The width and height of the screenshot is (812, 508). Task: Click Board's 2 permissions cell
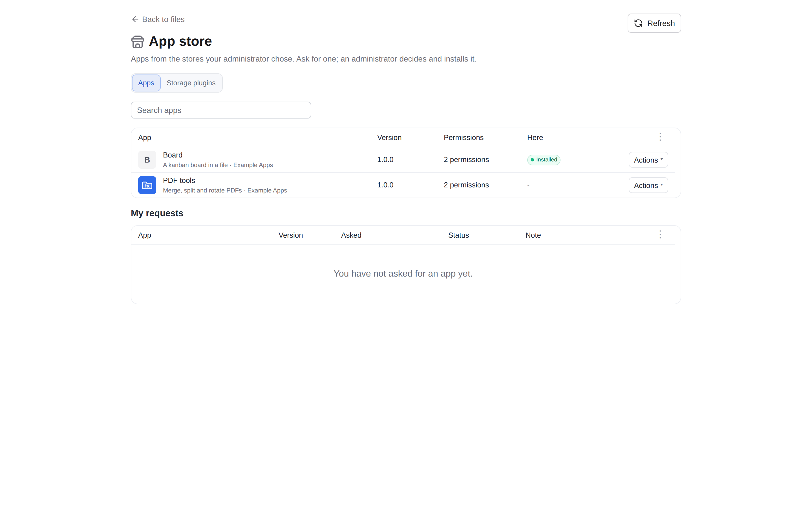[466, 159]
